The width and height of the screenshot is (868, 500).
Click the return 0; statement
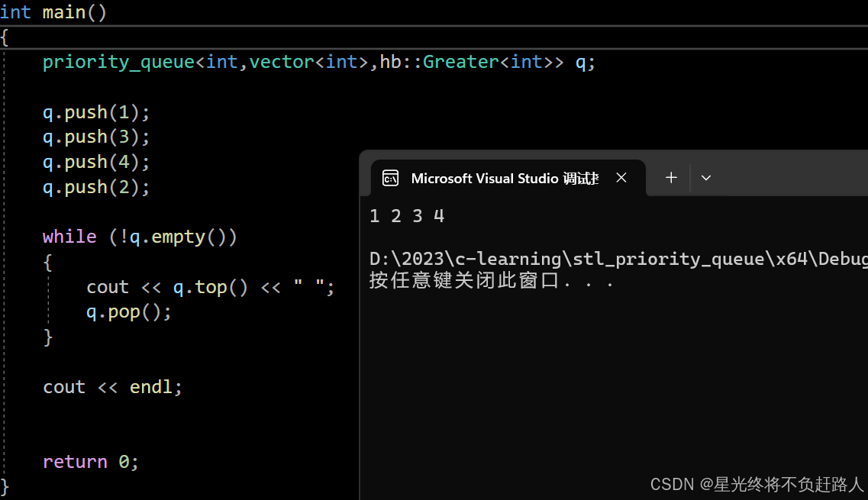coord(91,462)
